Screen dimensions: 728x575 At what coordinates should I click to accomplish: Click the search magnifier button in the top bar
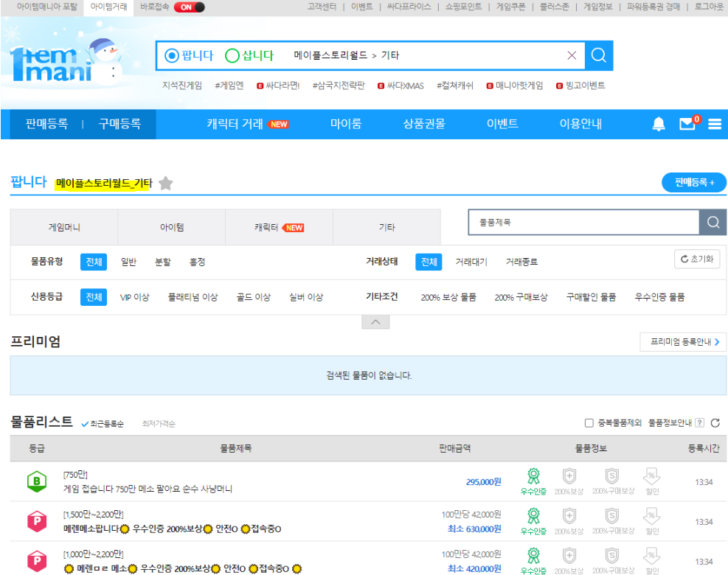pos(598,56)
